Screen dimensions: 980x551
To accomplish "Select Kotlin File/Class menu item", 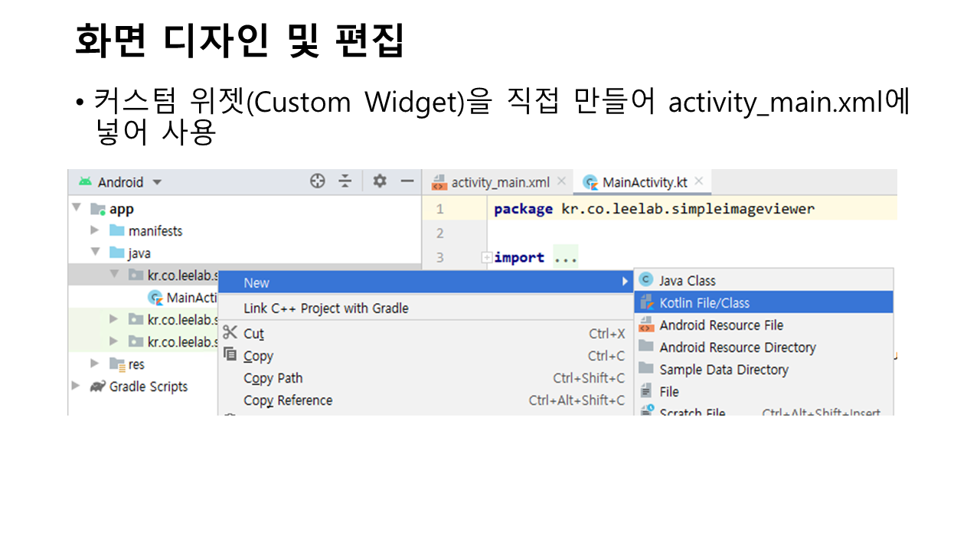I will click(x=704, y=302).
